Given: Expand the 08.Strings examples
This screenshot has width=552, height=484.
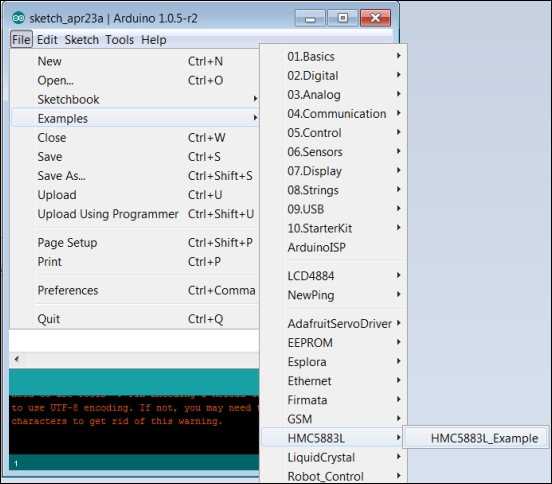Looking at the screenshot, I should pyautogui.click(x=334, y=190).
